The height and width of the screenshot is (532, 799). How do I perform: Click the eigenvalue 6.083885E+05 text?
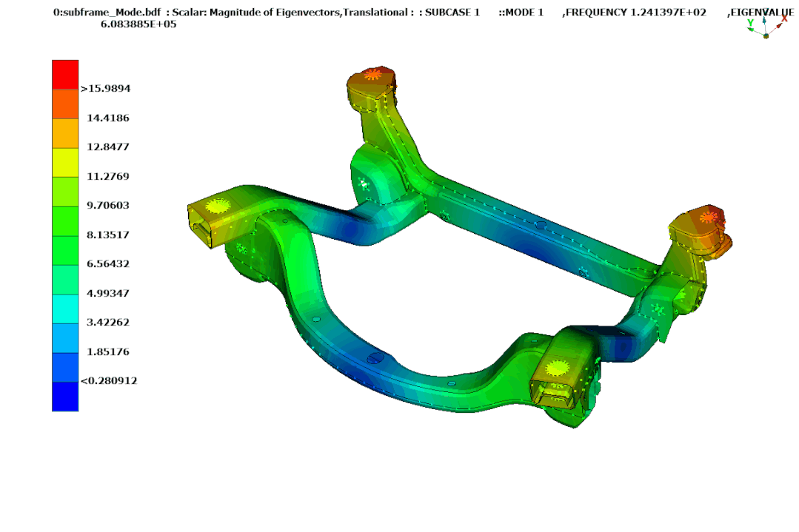138,24
